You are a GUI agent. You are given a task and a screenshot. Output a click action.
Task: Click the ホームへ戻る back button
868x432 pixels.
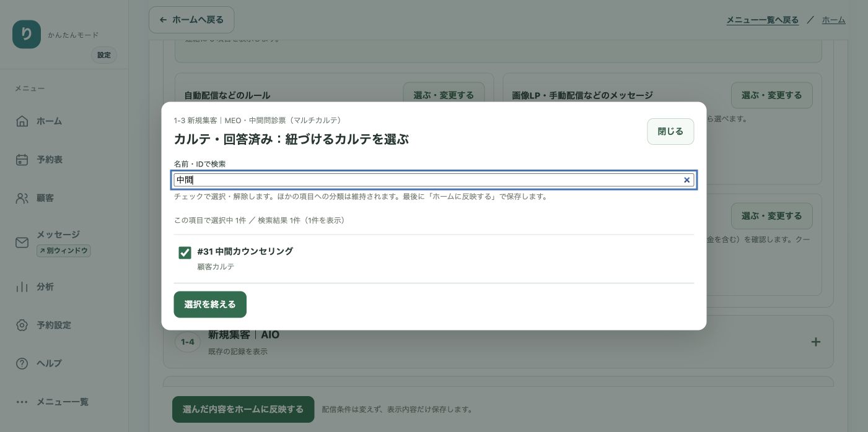point(191,20)
